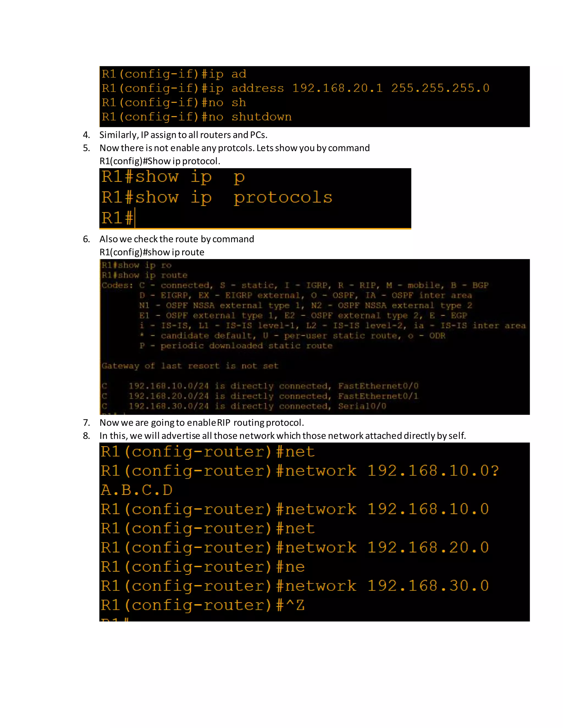Image resolution: width=563 pixels, height=728 pixels.
Task: Click the 192.168.30.0/24 Serial0/0 route entry
Action: click(244, 406)
